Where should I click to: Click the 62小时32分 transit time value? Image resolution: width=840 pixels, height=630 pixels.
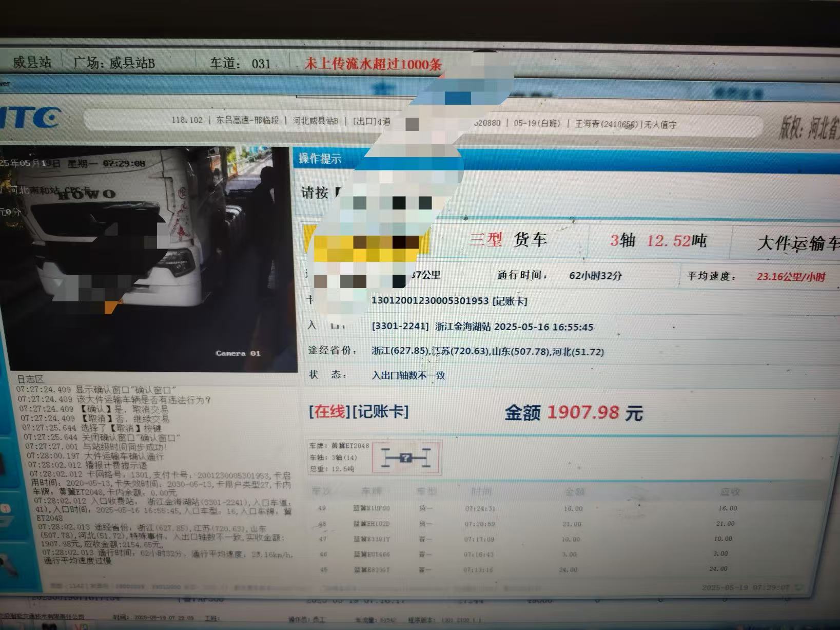[595, 276]
